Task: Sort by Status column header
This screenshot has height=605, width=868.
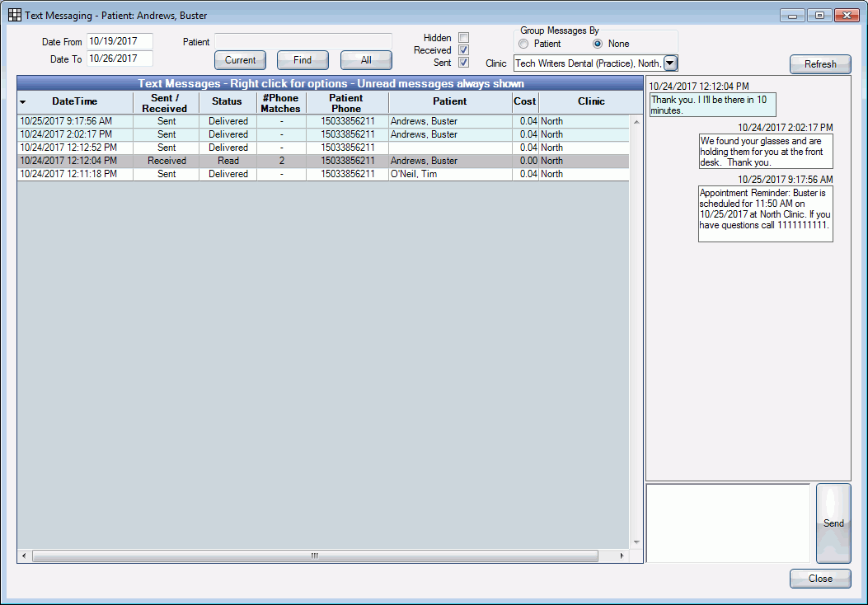Action: pos(227,102)
